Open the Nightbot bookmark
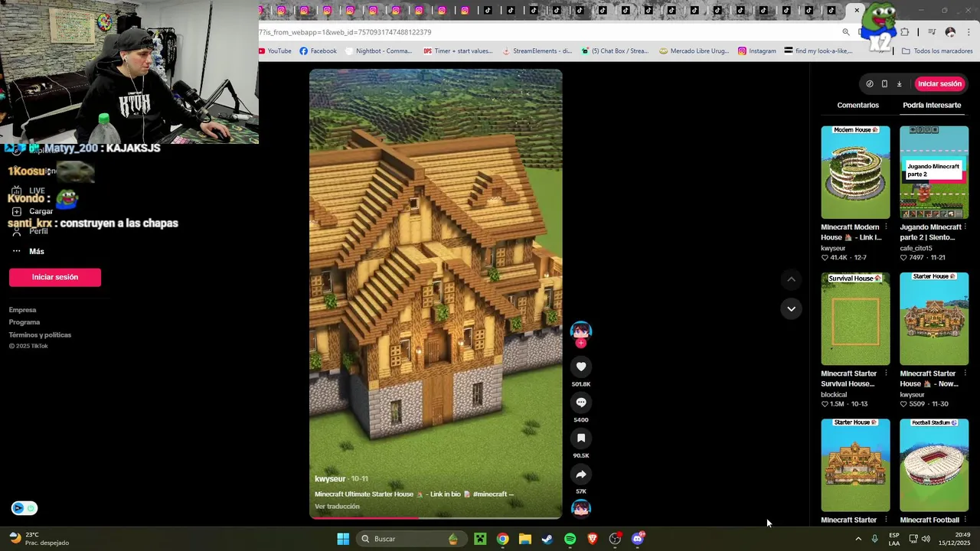This screenshot has width=980, height=551. click(x=379, y=51)
